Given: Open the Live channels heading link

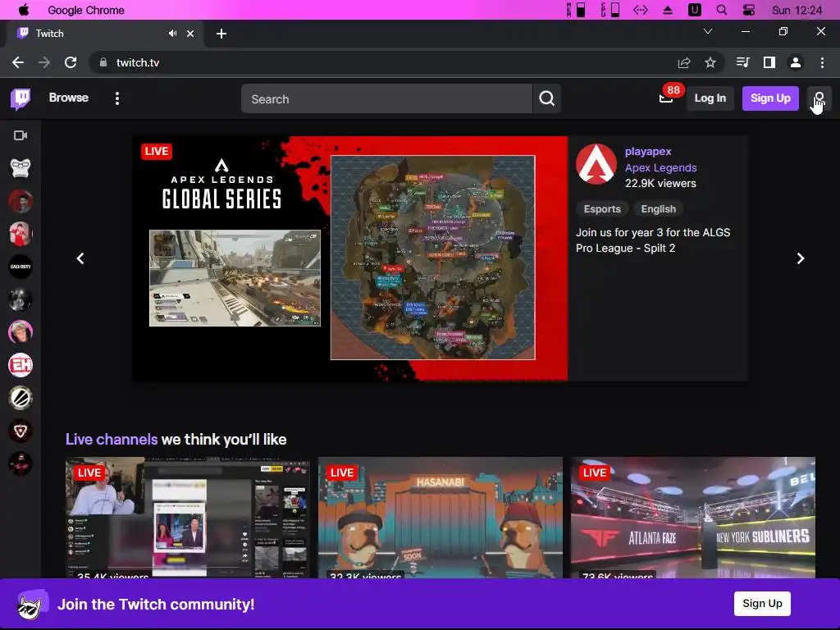Looking at the screenshot, I should [x=112, y=440].
